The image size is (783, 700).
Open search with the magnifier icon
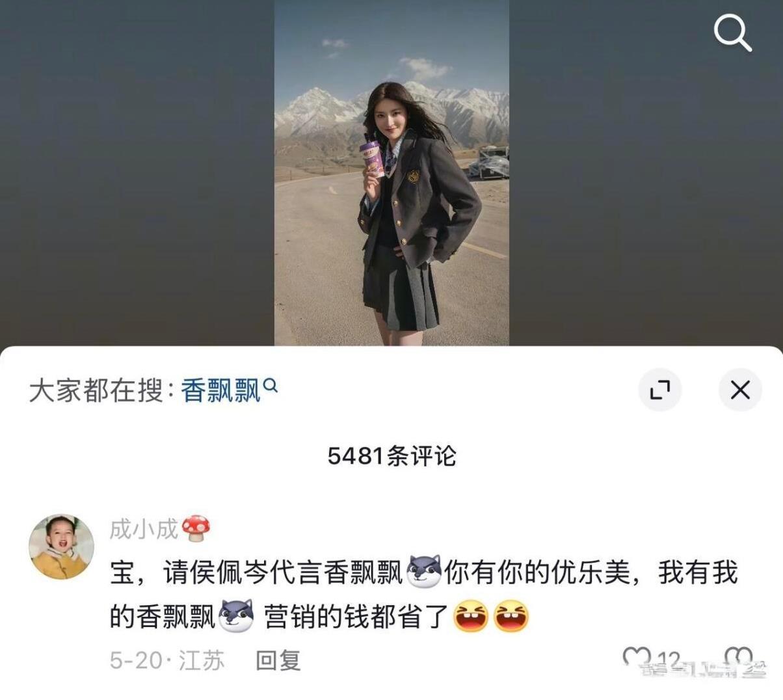click(x=732, y=33)
